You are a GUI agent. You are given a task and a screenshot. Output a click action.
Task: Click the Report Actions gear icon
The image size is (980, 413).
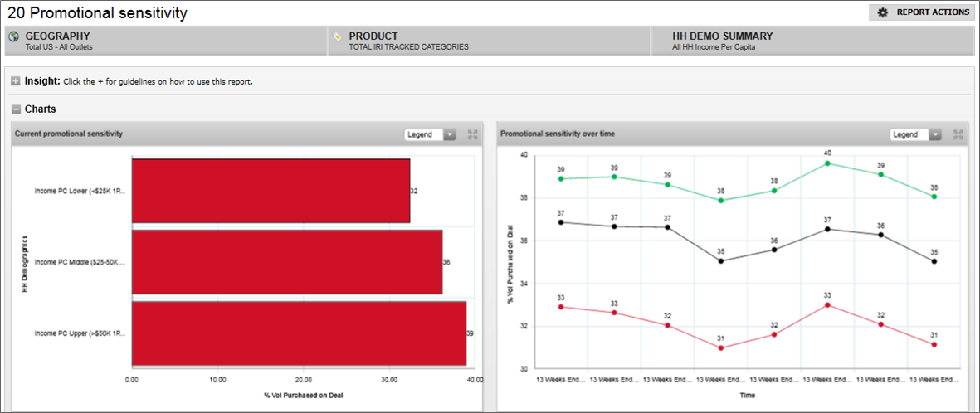882,12
